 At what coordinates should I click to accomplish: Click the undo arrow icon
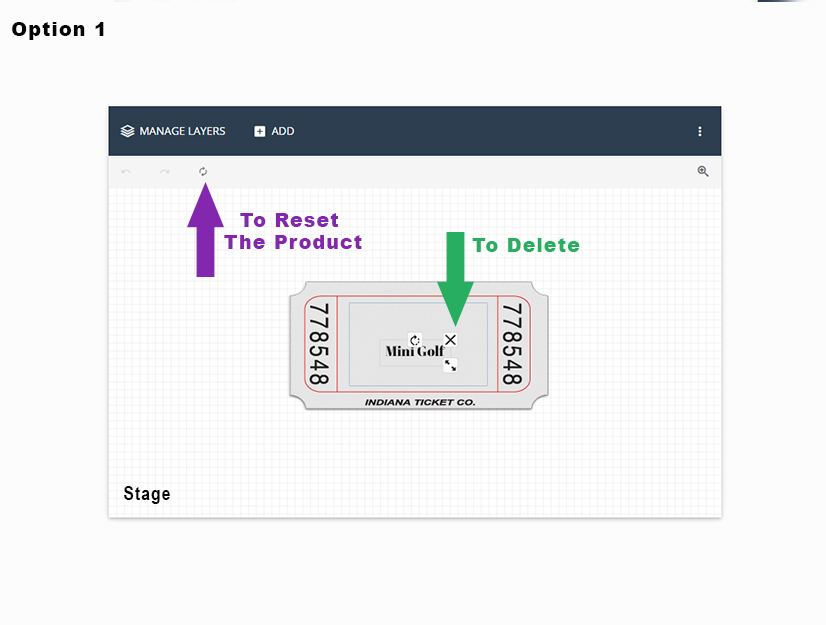126,172
